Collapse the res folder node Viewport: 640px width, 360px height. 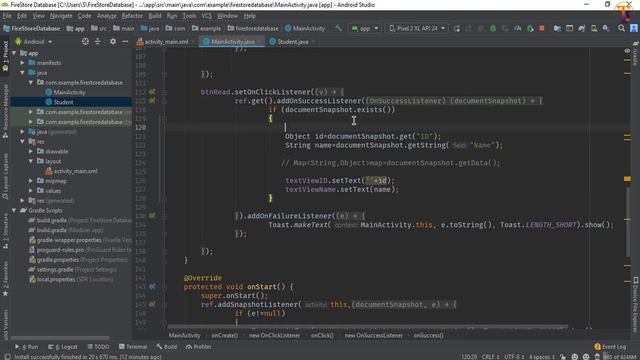[x=22, y=142]
